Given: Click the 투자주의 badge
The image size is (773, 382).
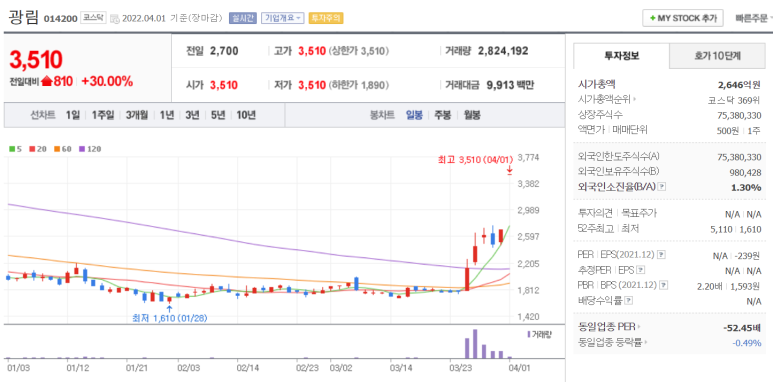Looking at the screenshot, I should click(x=326, y=18).
